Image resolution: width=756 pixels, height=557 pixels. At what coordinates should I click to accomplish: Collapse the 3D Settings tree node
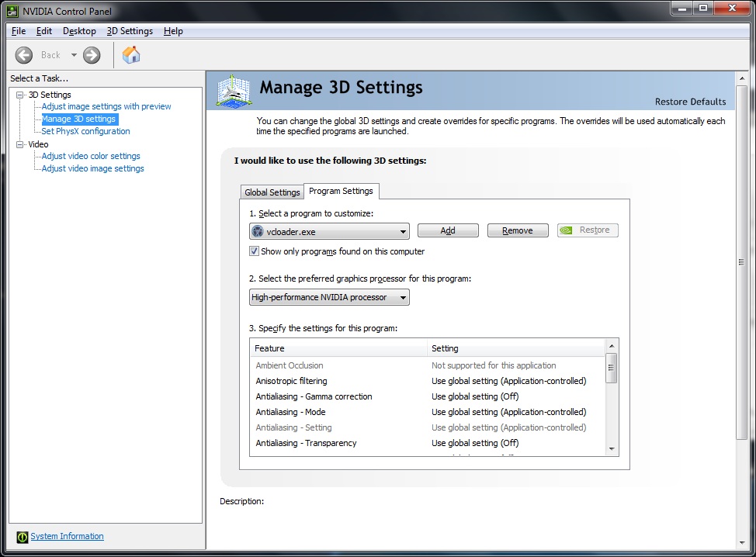[x=20, y=95]
